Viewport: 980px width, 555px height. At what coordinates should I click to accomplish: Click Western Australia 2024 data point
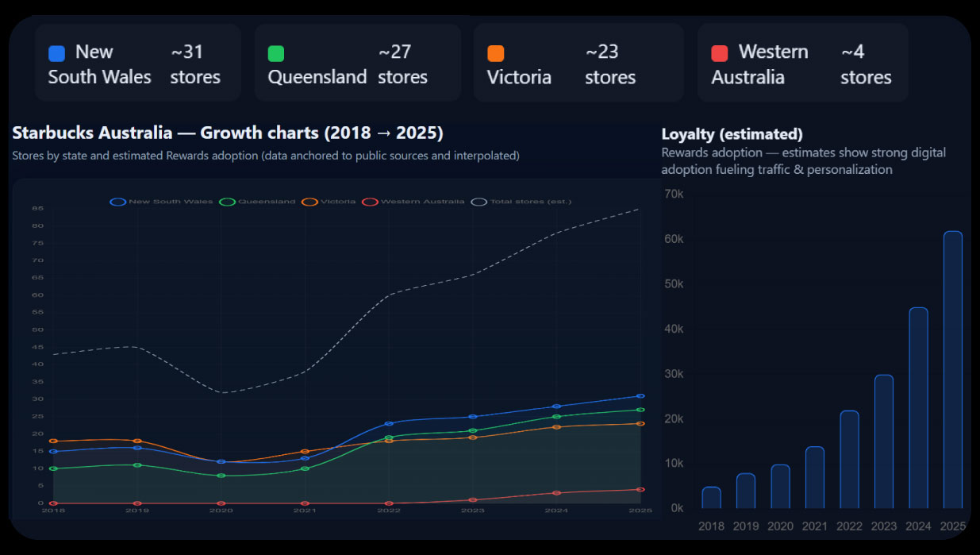tap(556, 493)
